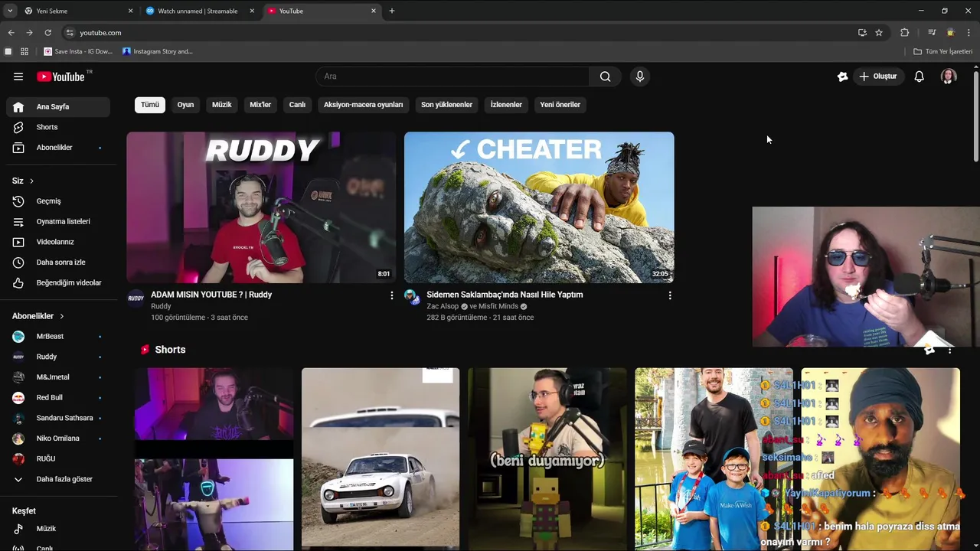Click the Ruddy channel avatar under video

tap(136, 298)
